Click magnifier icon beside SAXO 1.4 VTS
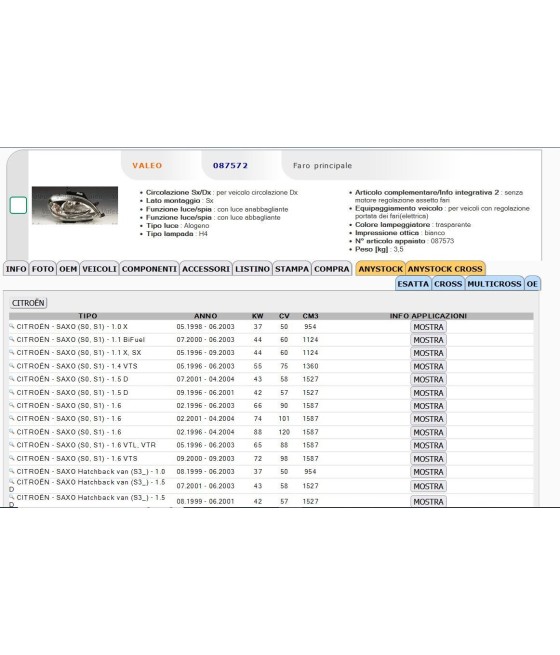Image resolution: width=560 pixels, height=655 pixels. click(12, 366)
